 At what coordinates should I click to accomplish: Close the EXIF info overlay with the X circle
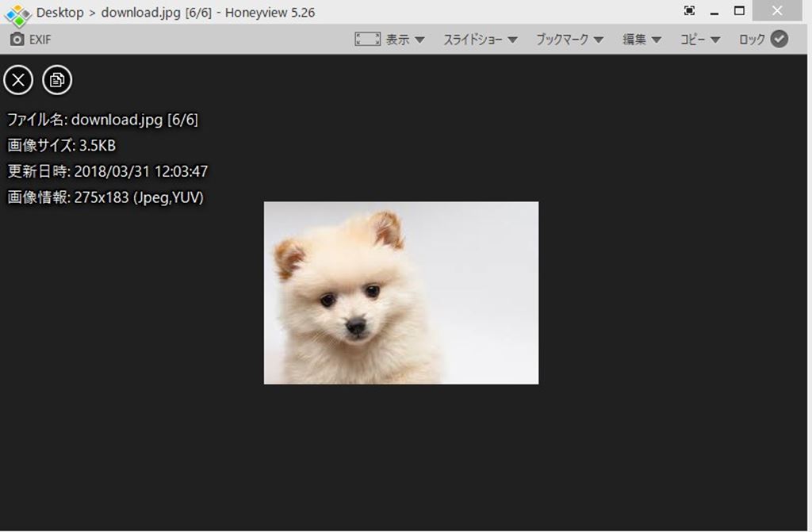point(18,79)
